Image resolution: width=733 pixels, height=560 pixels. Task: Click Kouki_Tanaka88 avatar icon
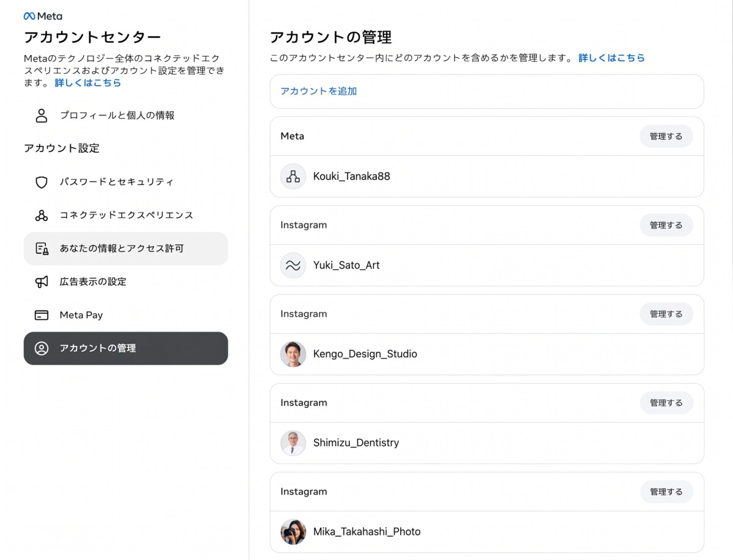coord(293,176)
